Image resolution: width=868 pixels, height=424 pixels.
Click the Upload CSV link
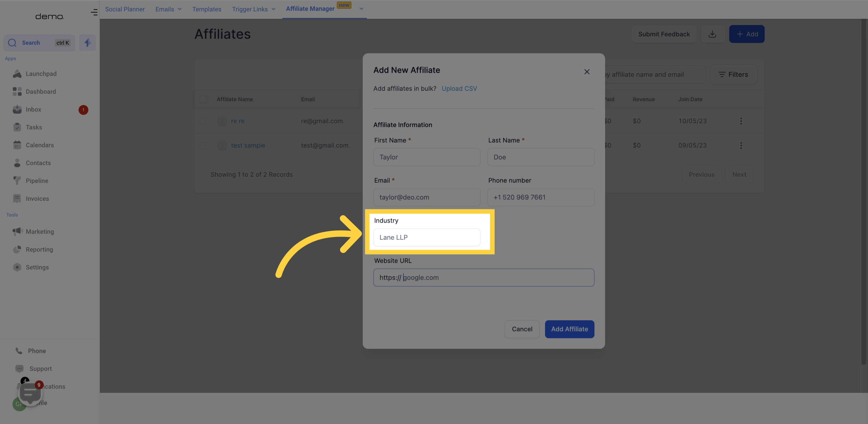pos(460,89)
